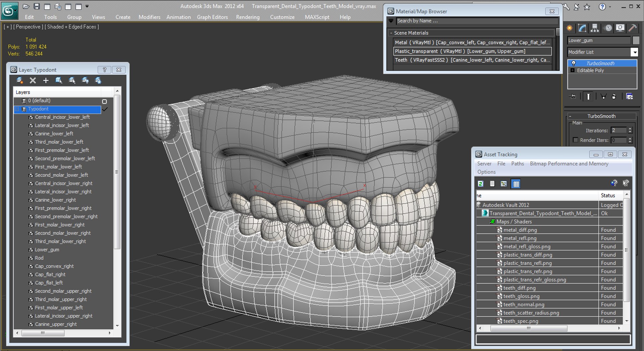This screenshot has width=644, height=351.
Task: Click the list view icon in Asset Tracking
Action: pyautogui.click(x=492, y=184)
